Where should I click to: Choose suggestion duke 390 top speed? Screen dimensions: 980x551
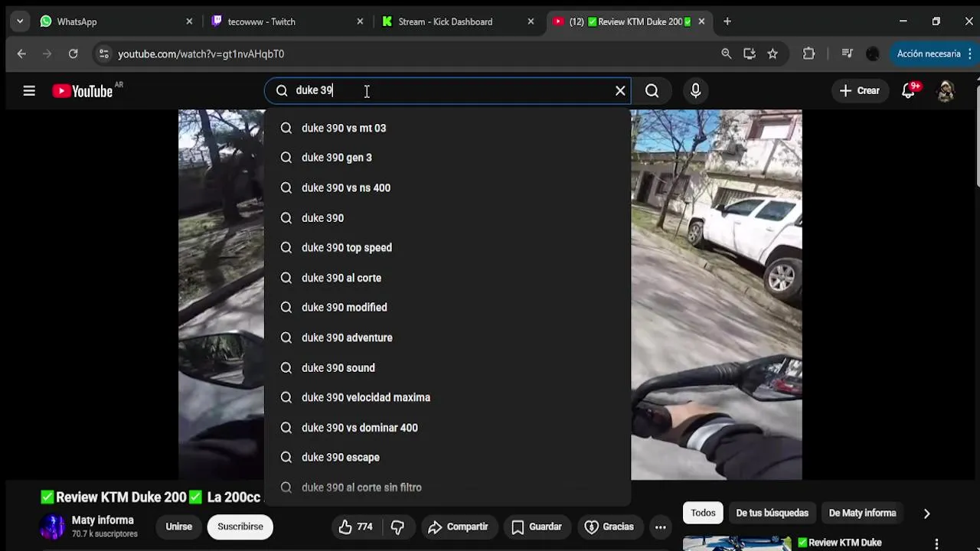click(x=447, y=248)
